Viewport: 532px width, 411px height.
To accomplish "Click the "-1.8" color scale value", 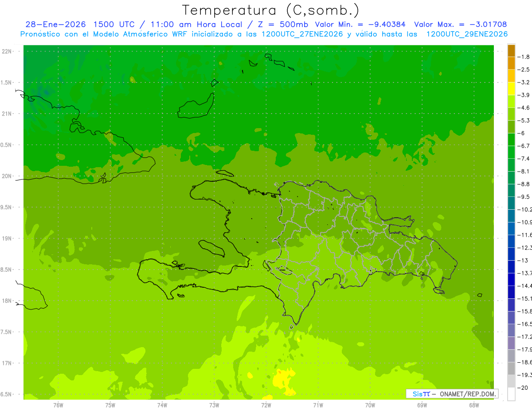I will point(524,57).
